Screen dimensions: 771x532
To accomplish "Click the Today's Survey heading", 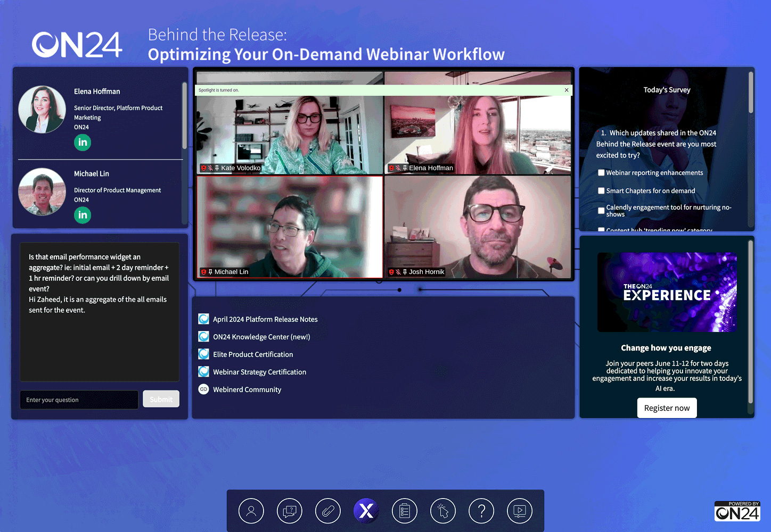I will point(667,90).
